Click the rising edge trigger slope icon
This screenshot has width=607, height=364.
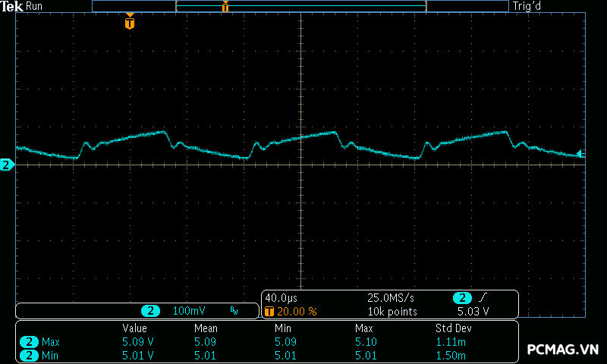(483, 298)
